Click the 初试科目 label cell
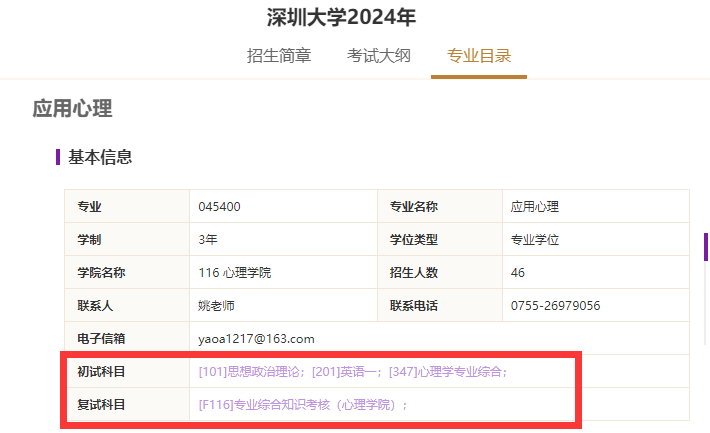Image resolution: width=710 pixels, height=433 pixels. (x=127, y=372)
